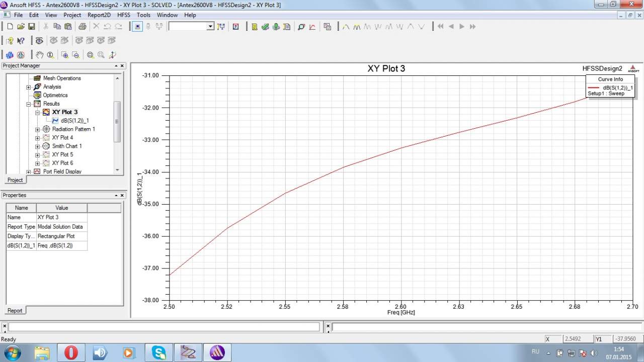The width and height of the screenshot is (644, 362).
Task: Expand the XY Plot 4 tree node
Action: point(38,138)
